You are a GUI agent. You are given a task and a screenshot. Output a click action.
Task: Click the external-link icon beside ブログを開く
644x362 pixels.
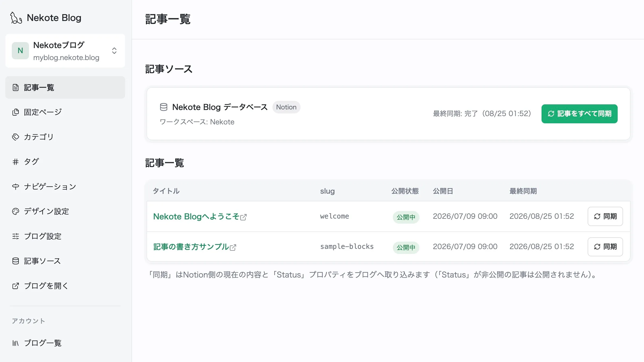pyautogui.click(x=16, y=286)
